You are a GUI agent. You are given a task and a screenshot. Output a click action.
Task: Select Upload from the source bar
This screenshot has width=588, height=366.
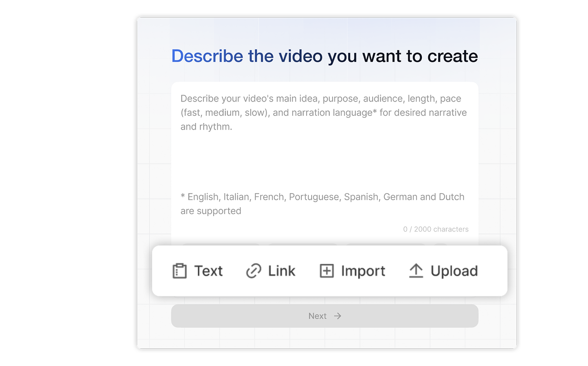(454, 270)
